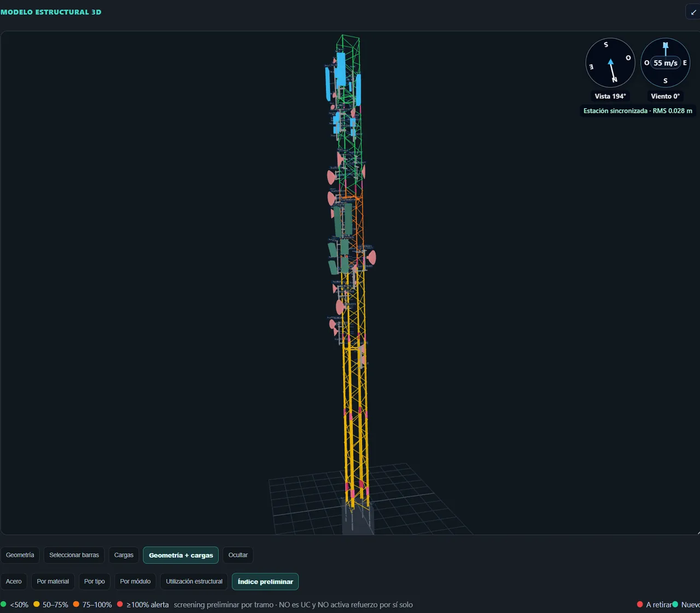Image resolution: width=700 pixels, height=613 pixels.
Task: Click the red A retirar legend dot
Action: click(x=640, y=604)
